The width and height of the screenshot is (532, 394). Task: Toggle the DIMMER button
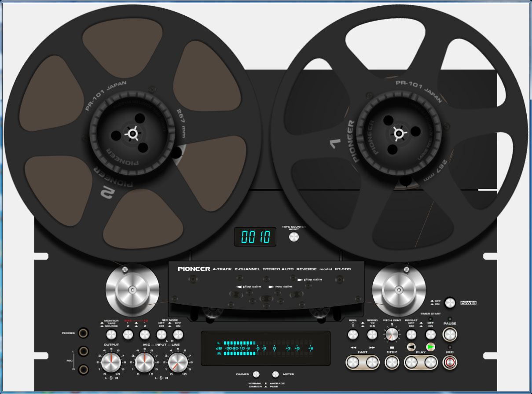[x=256, y=374]
